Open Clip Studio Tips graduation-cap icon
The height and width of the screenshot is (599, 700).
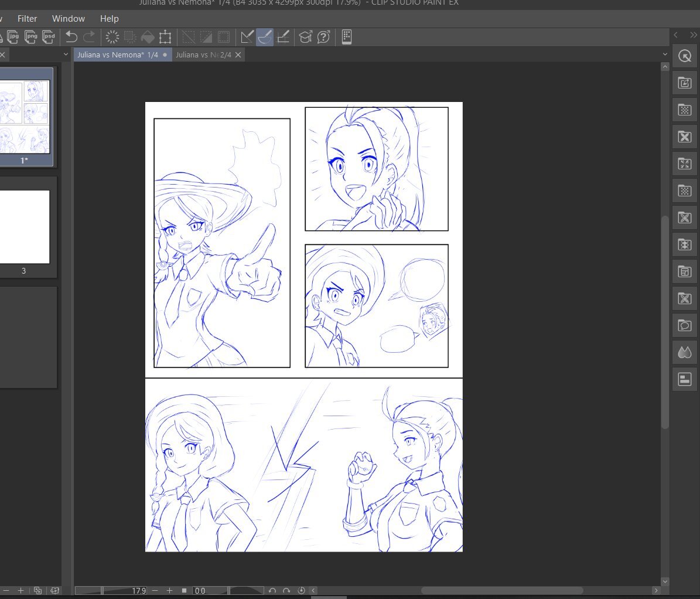coord(306,36)
